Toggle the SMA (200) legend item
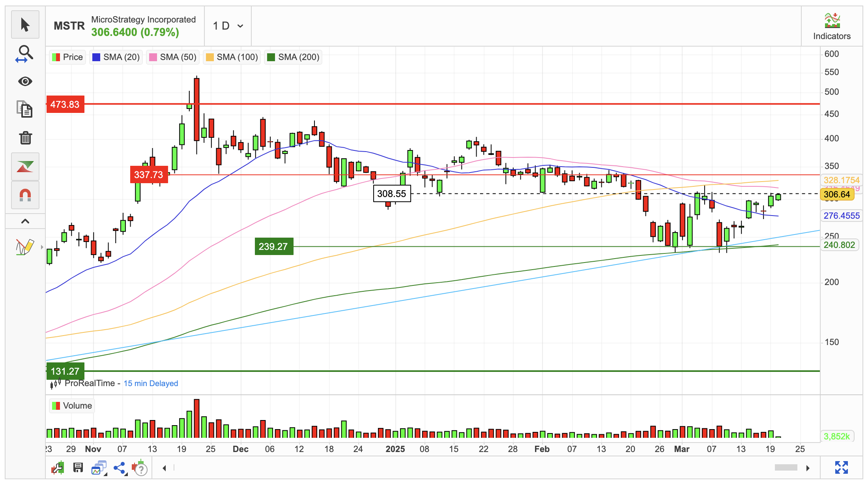The width and height of the screenshot is (868, 484). (293, 57)
